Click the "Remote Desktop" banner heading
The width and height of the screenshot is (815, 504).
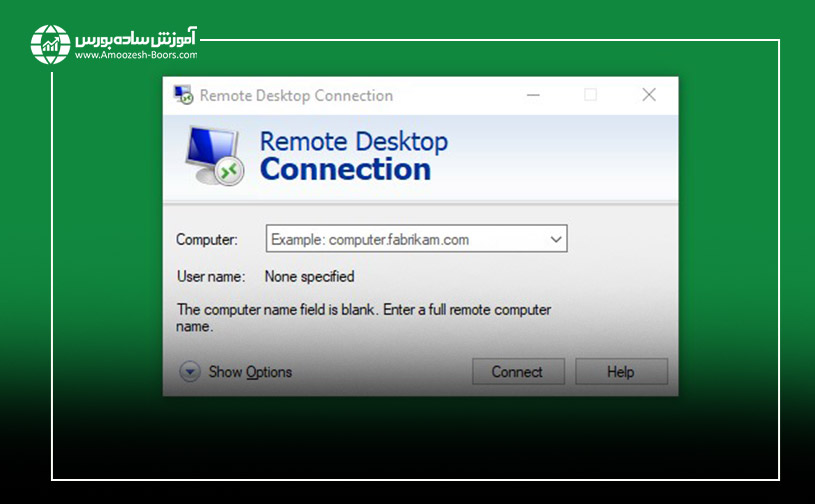point(353,141)
